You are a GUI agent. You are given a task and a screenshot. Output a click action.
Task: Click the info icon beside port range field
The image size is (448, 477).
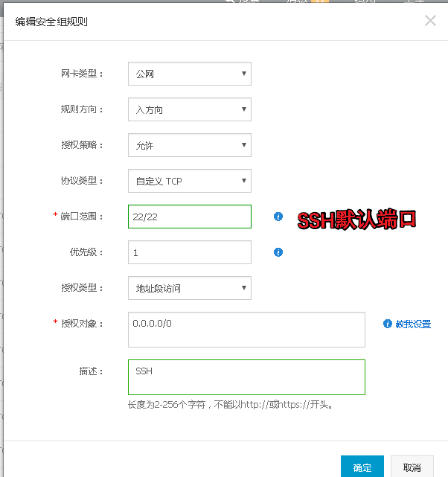(x=278, y=217)
